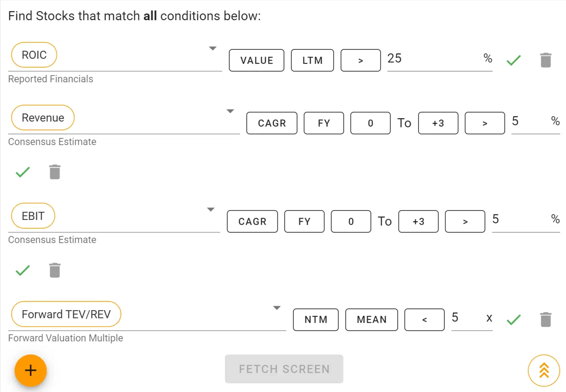The image size is (566, 392).
Task: Change the less-than operator for Forward TEV/REV
Action: (424, 320)
